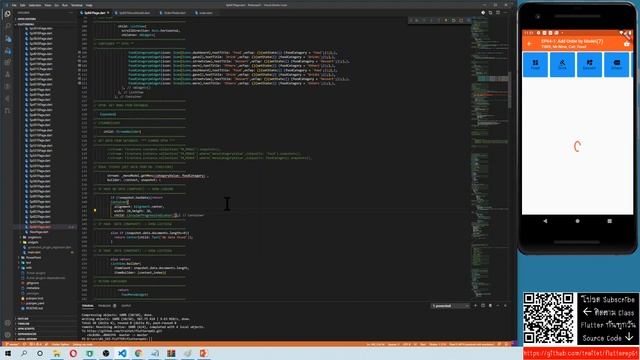Image resolution: width=640 pixels, height=360 pixels.
Task: Open Cortana circle on the taskbar
Action: 40,353
